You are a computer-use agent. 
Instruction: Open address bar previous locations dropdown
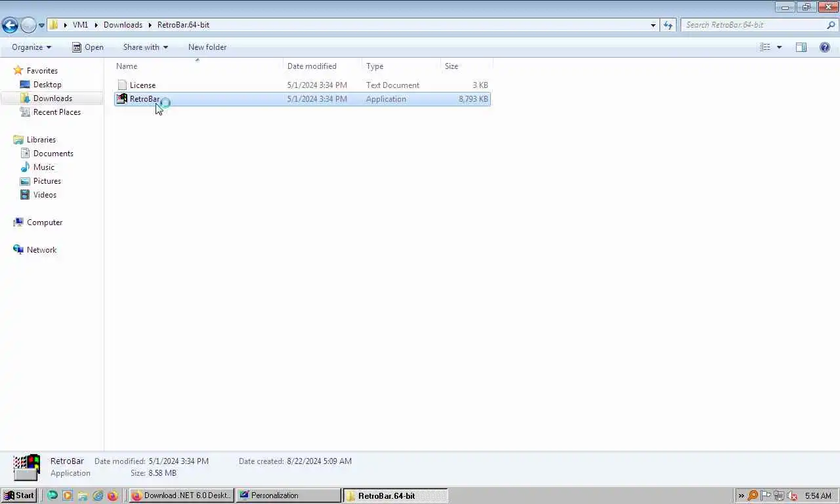(x=653, y=25)
